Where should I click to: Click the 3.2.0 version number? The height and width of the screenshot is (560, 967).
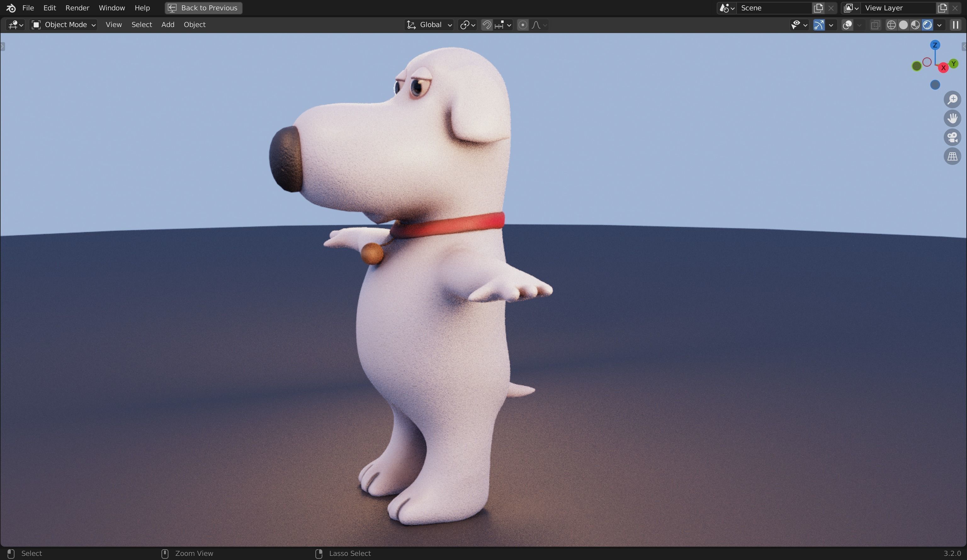click(952, 553)
